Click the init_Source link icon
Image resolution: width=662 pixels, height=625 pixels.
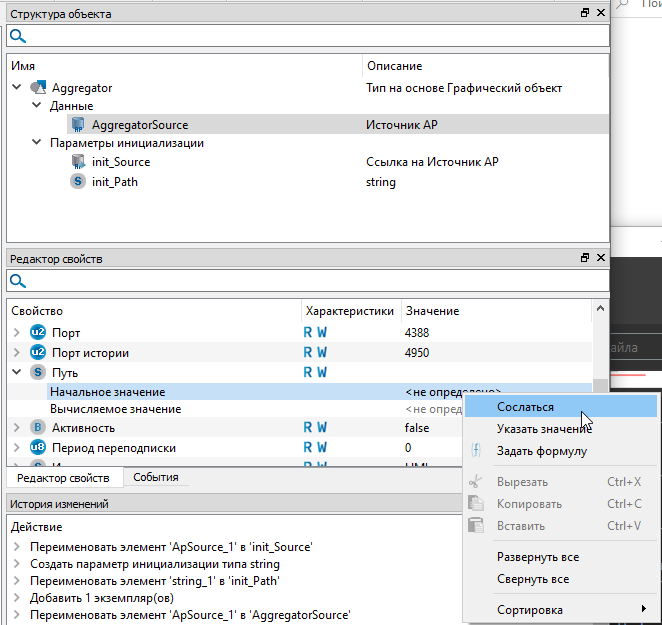[78, 162]
